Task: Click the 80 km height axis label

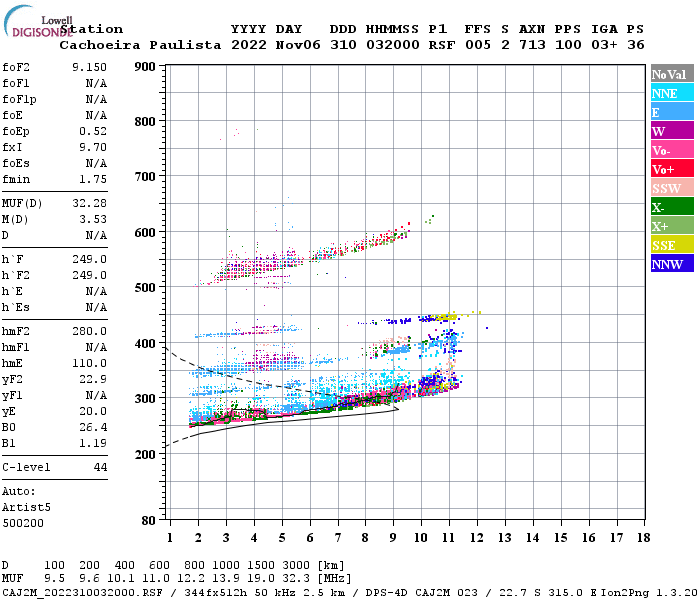Action: coord(149,521)
